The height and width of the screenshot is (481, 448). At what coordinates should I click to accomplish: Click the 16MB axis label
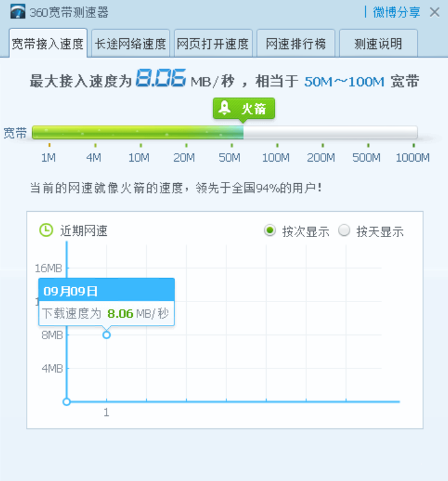click(48, 268)
